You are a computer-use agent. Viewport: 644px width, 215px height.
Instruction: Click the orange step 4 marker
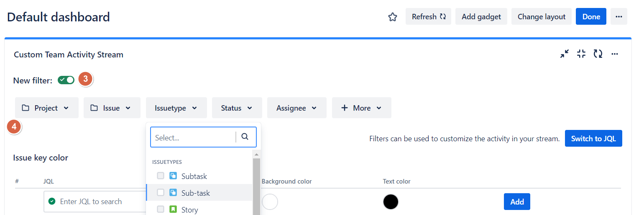pos(14,126)
